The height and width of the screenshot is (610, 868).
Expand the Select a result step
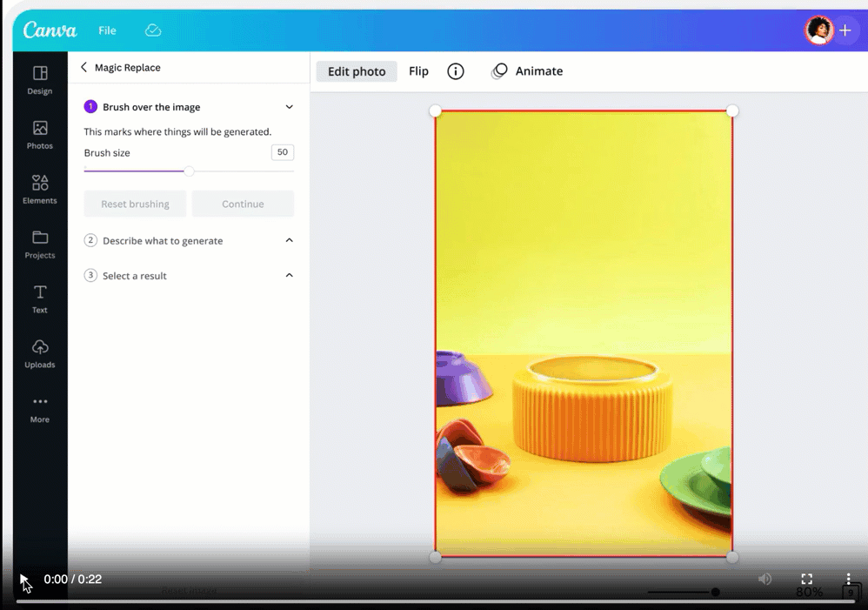(x=290, y=275)
